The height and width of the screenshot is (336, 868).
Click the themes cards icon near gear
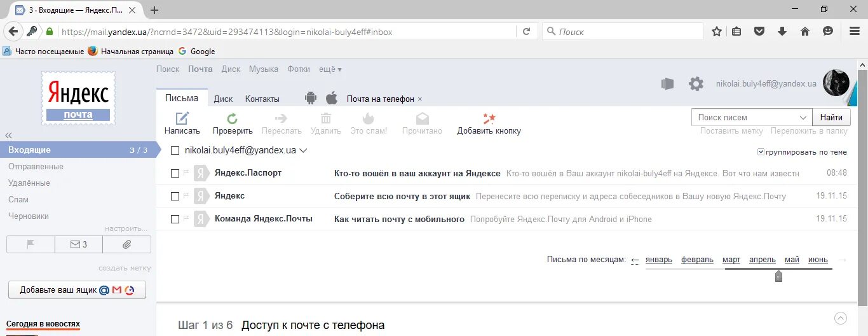tap(667, 84)
